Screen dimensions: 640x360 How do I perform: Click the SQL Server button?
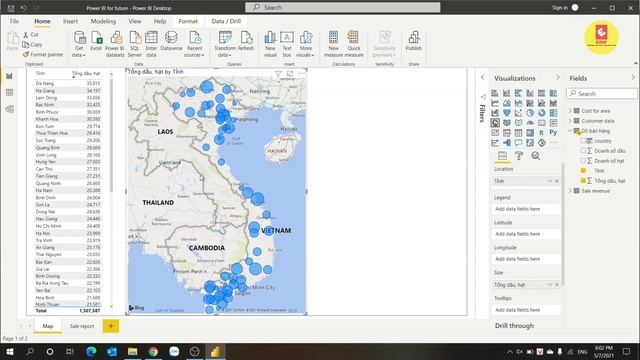click(135, 44)
